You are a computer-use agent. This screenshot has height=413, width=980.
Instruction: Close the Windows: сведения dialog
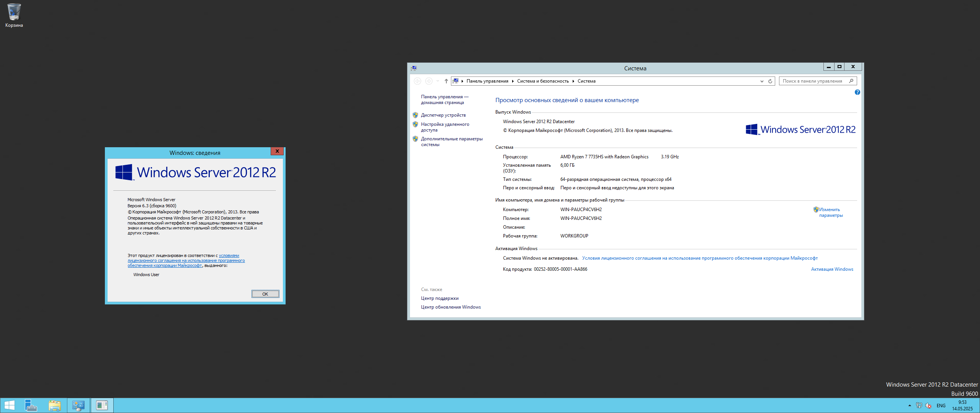tap(277, 151)
